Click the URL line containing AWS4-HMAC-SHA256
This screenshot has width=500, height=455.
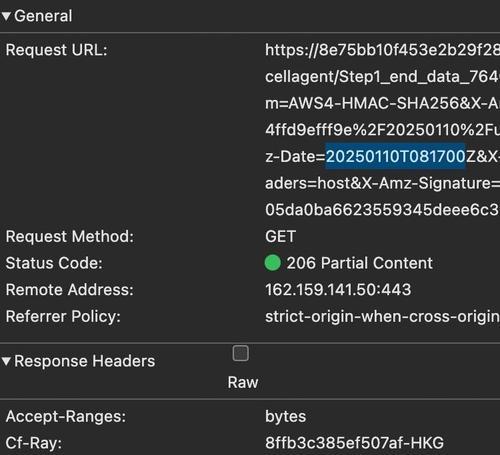coord(382,103)
